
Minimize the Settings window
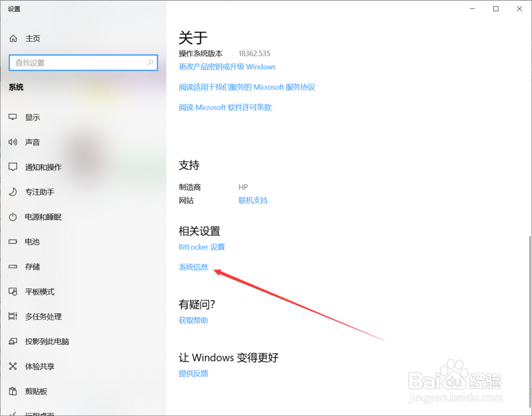coord(472,9)
